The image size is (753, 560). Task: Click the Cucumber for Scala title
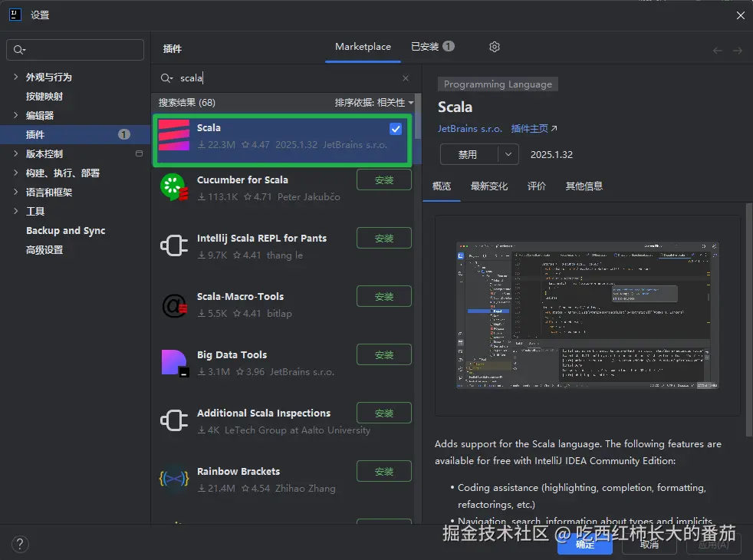coord(242,180)
